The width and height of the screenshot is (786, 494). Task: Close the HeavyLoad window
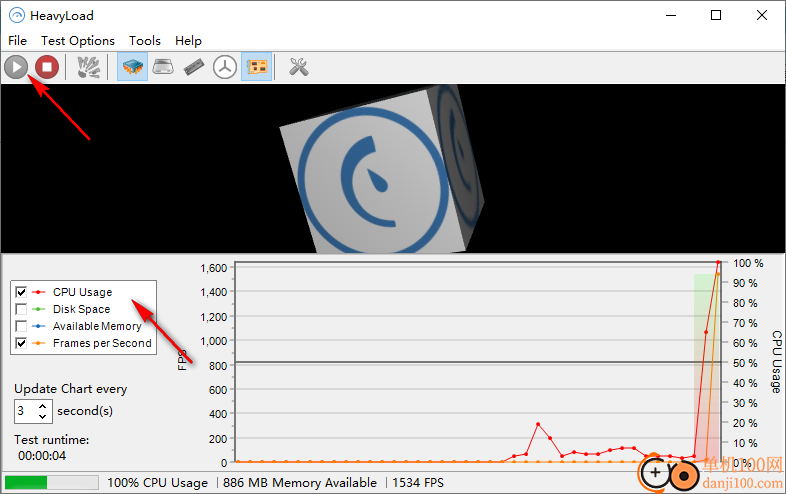point(761,16)
